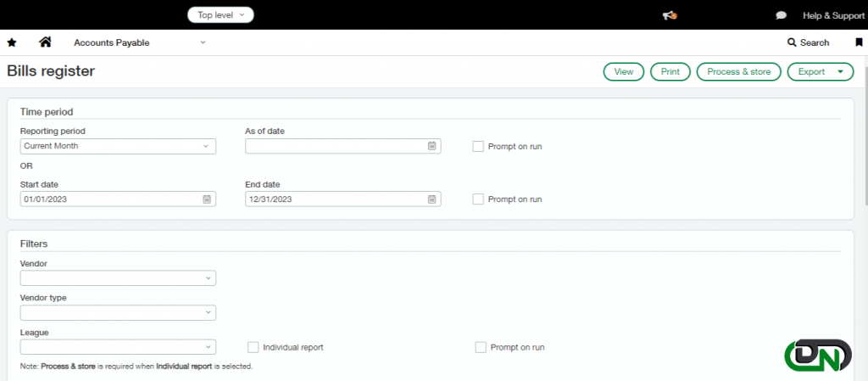Click the bookmark icon near Search

(859, 42)
